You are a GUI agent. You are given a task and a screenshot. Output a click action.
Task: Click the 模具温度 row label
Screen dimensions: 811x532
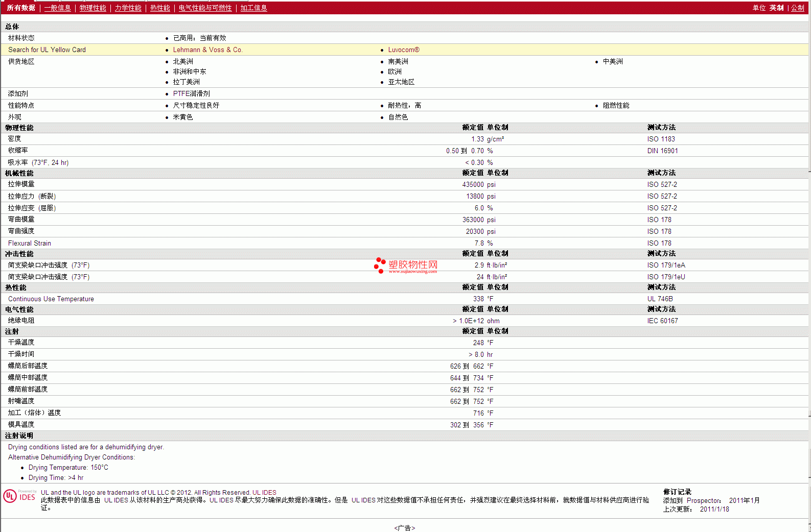tap(21, 425)
